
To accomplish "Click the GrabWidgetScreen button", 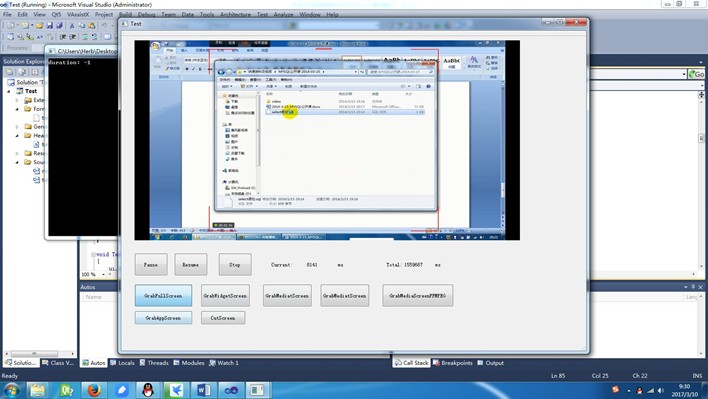I will click(225, 296).
